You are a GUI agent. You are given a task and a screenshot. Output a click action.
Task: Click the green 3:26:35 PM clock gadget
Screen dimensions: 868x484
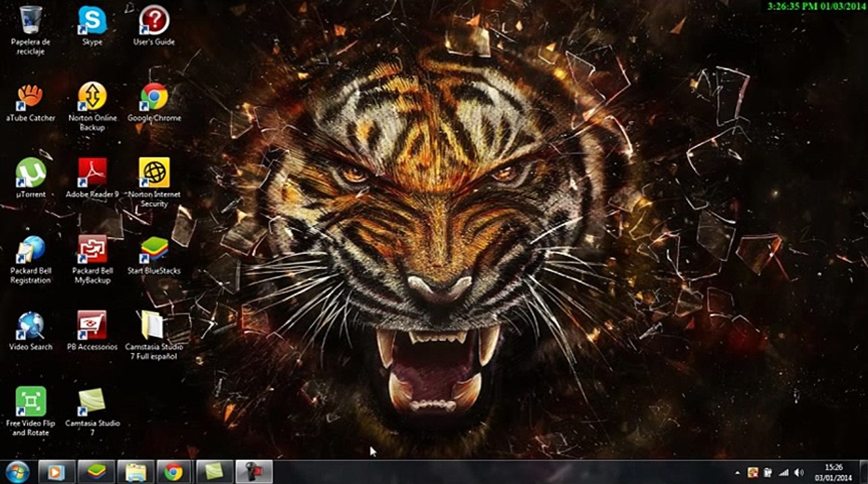coord(816,6)
